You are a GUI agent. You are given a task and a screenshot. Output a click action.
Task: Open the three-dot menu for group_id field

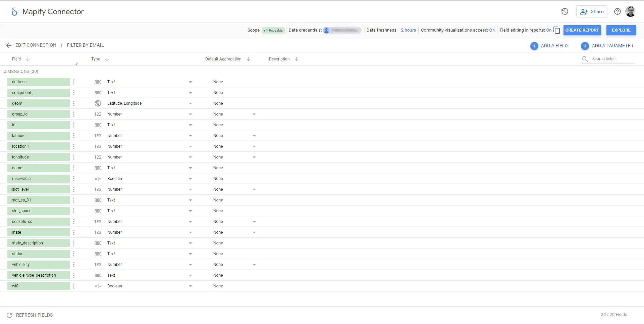[x=74, y=114]
